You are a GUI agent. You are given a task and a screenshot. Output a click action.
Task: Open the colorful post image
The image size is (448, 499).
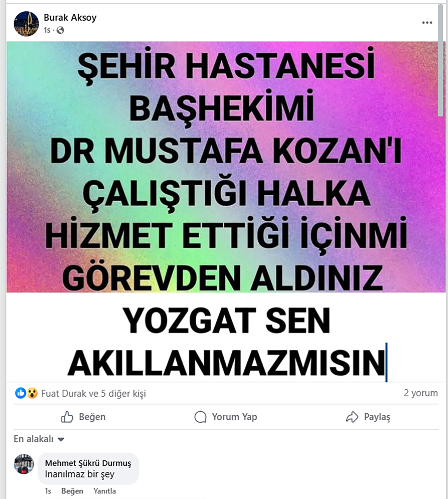pyautogui.click(x=226, y=212)
